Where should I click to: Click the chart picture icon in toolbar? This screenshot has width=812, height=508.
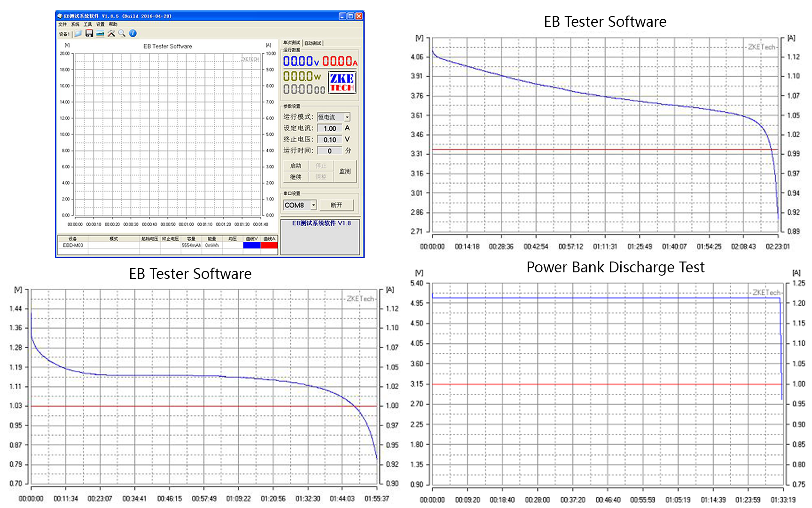pos(100,33)
